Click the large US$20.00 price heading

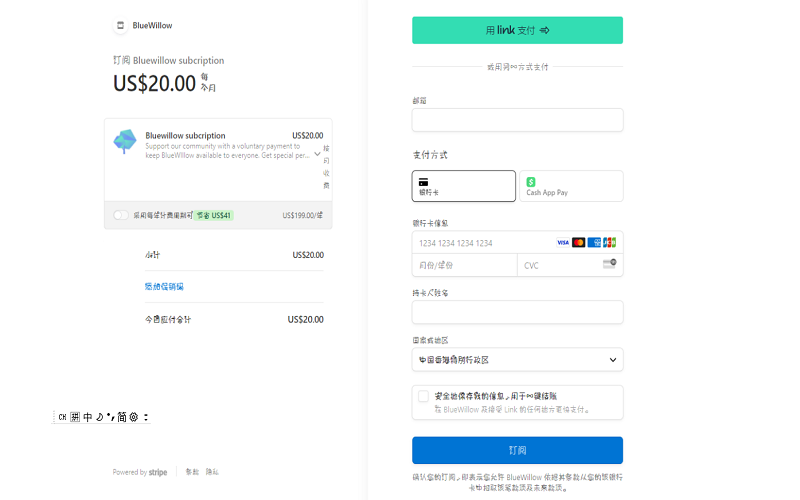[x=154, y=83]
